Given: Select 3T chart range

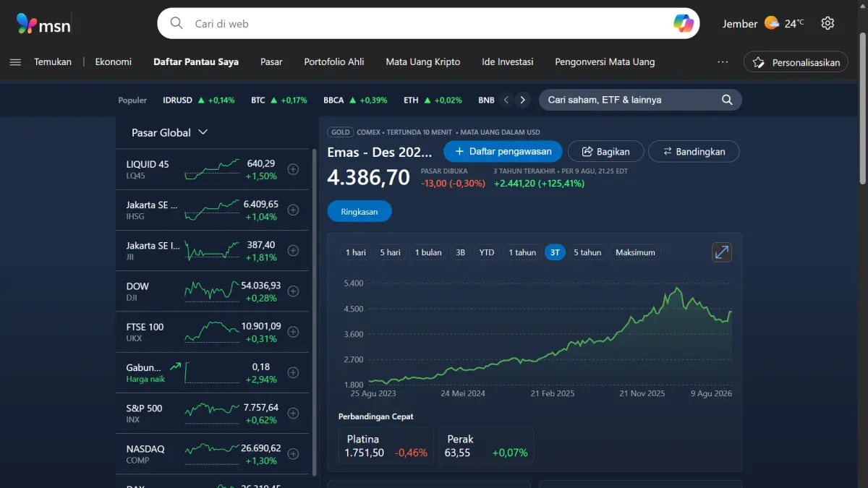Looking at the screenshot, I should [x=555, y=252].
